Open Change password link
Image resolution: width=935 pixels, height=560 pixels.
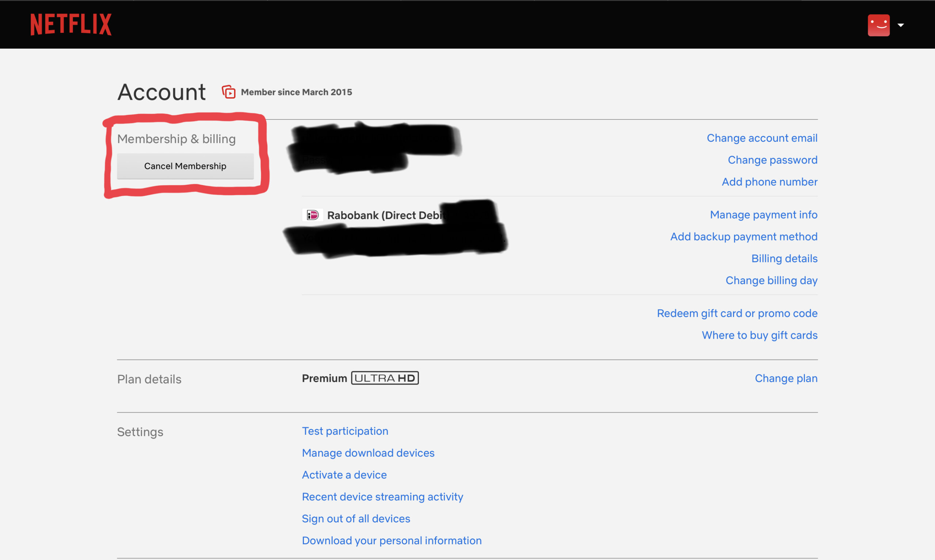tap(772, 160)
